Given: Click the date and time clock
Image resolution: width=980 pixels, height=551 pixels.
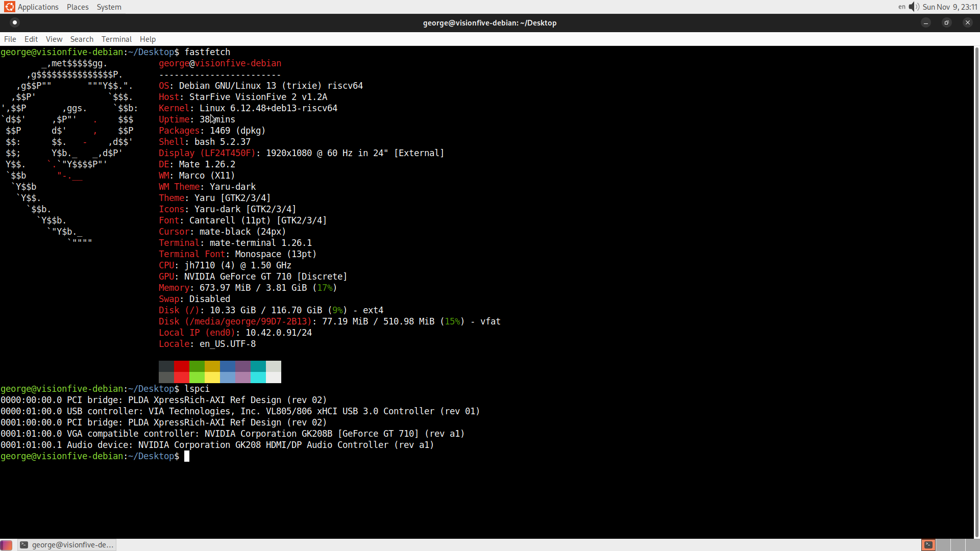Looking at the screenshot, I should tap(949, 7).
